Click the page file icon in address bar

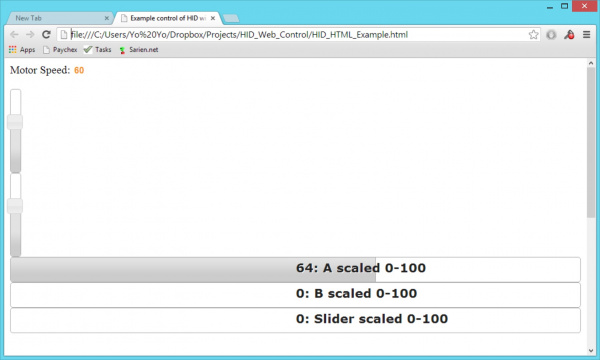pyautogui.click(x=64, y=35)
